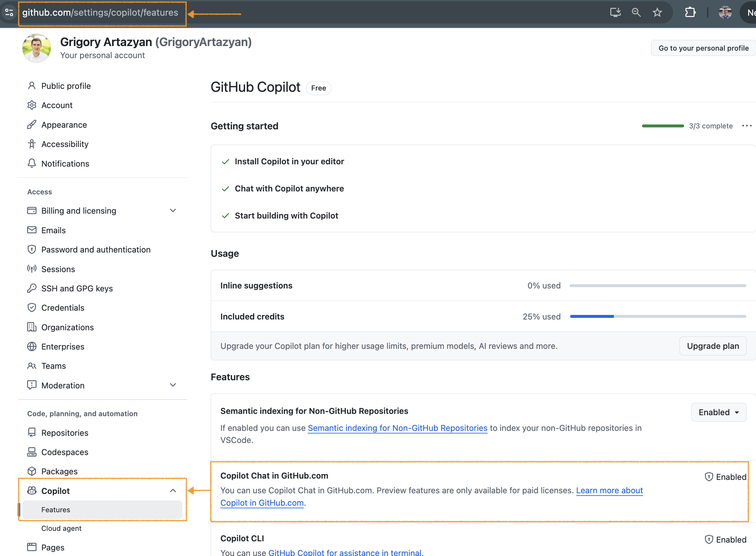Click the site information icon in address bar
The height and width of the screenshot is (556, 756).
(9, 13)
